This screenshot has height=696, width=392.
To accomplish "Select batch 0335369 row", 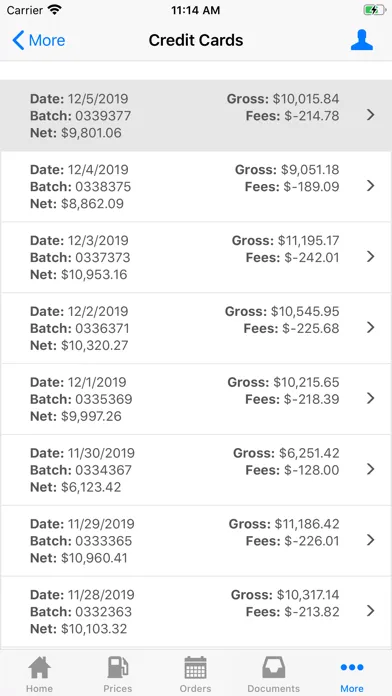I will point(196,399).
